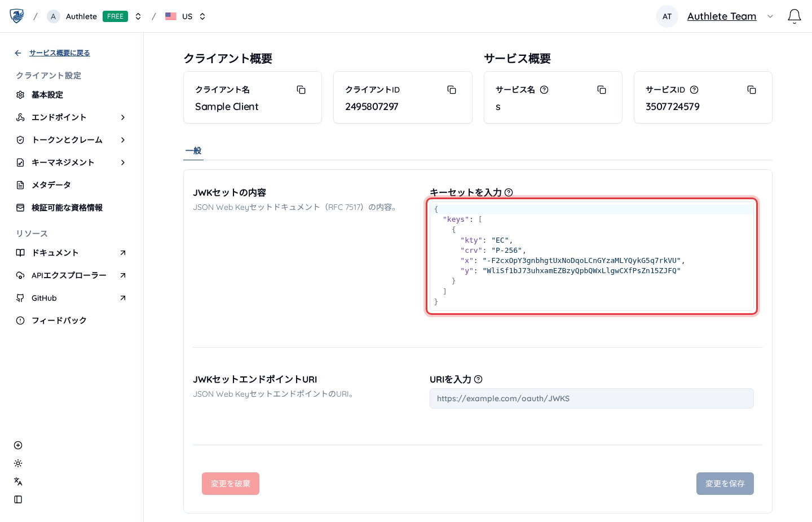Select the 一般 tab
The image size is (812, 522).
[x=193, y=151]
